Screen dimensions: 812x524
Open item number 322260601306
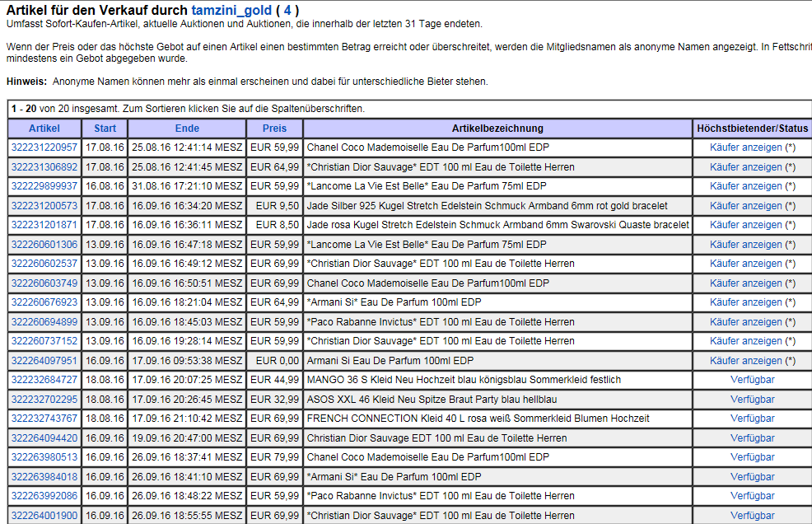[44, 245]
